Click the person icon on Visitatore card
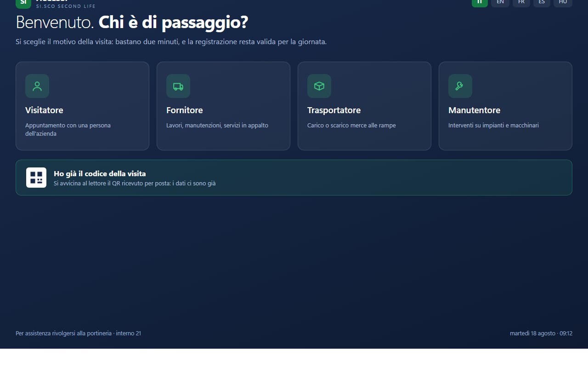Screen dimensions: 588x368 pos(37,86)
